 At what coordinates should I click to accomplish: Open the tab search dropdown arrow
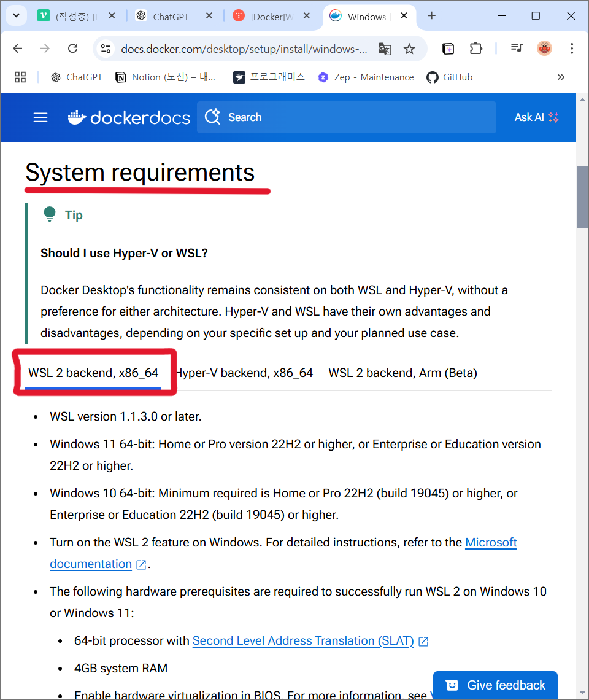[16, 15]
